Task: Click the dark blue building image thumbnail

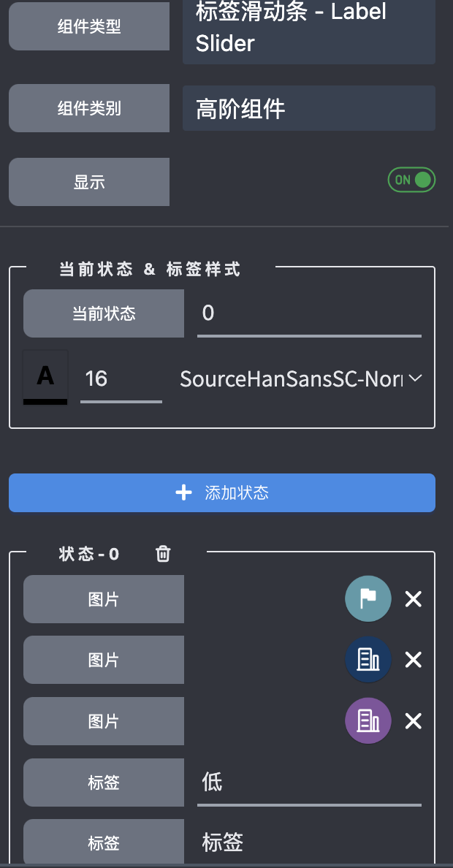Action: point(368,660)
